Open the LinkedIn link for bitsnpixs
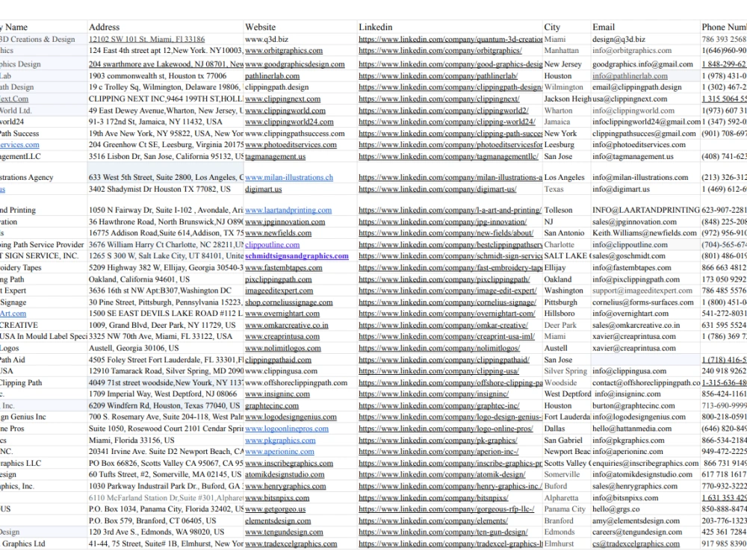This screenshot has width=747, height=560. click(433, 497)
